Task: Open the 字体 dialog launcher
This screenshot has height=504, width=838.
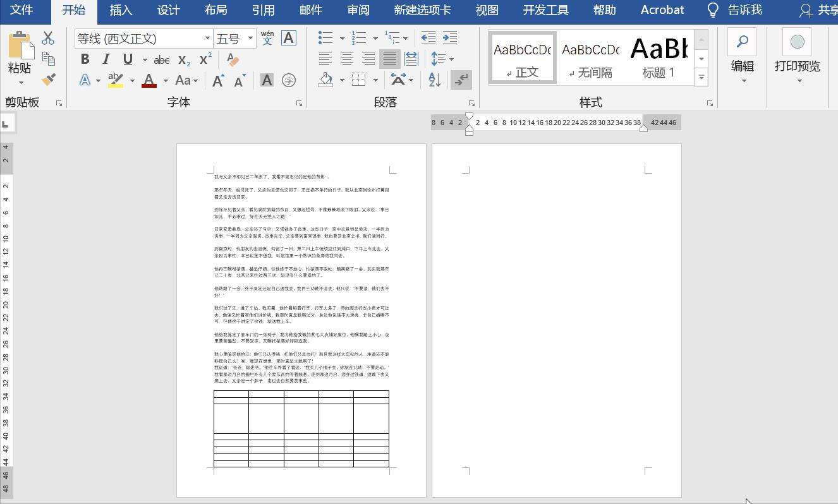Action: (x=299, y=103)
